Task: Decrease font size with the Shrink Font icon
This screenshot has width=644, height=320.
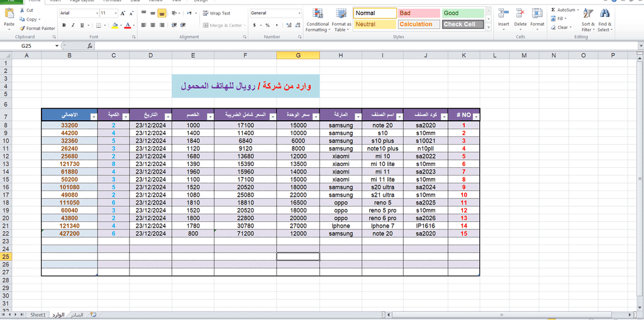Action: click(131, 13)
